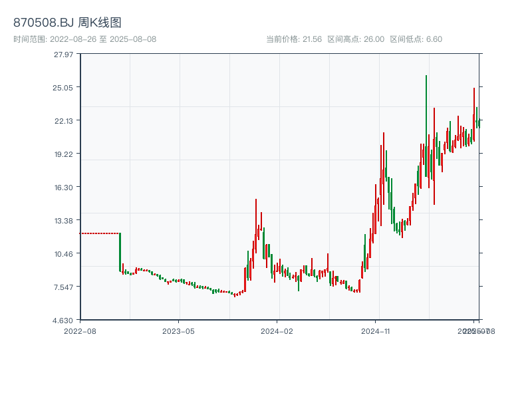Image resolution: width=532 pixels, height=399 pixels.
Task: Click y-axis label 4.630
Action: (x=63, y=321)
